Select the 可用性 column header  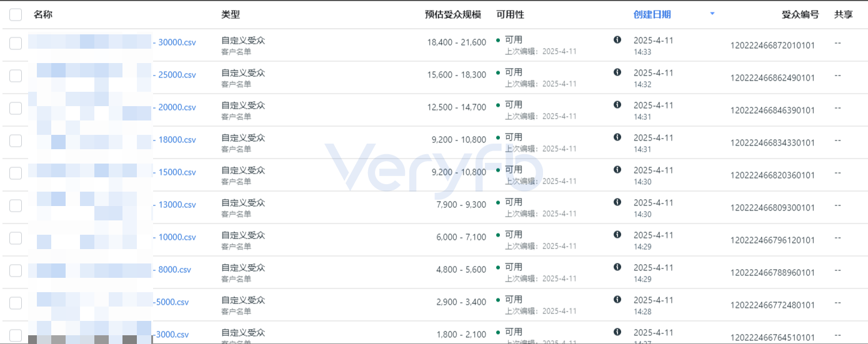tap(510, 14)
